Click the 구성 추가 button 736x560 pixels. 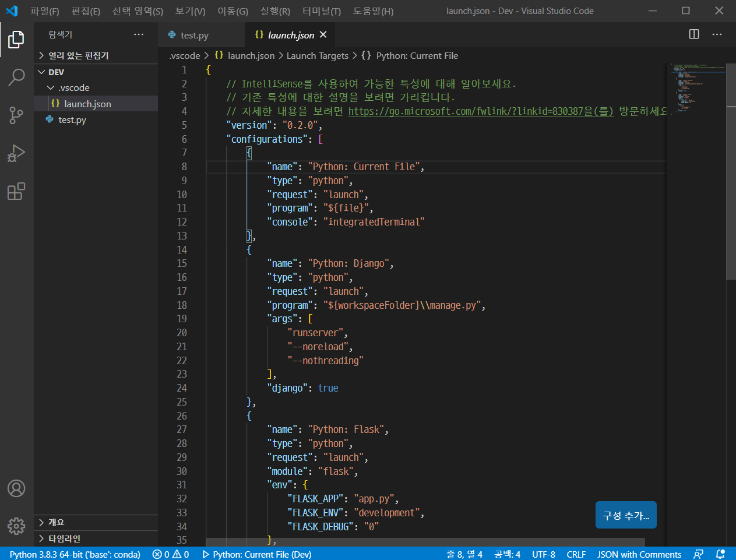626,515
